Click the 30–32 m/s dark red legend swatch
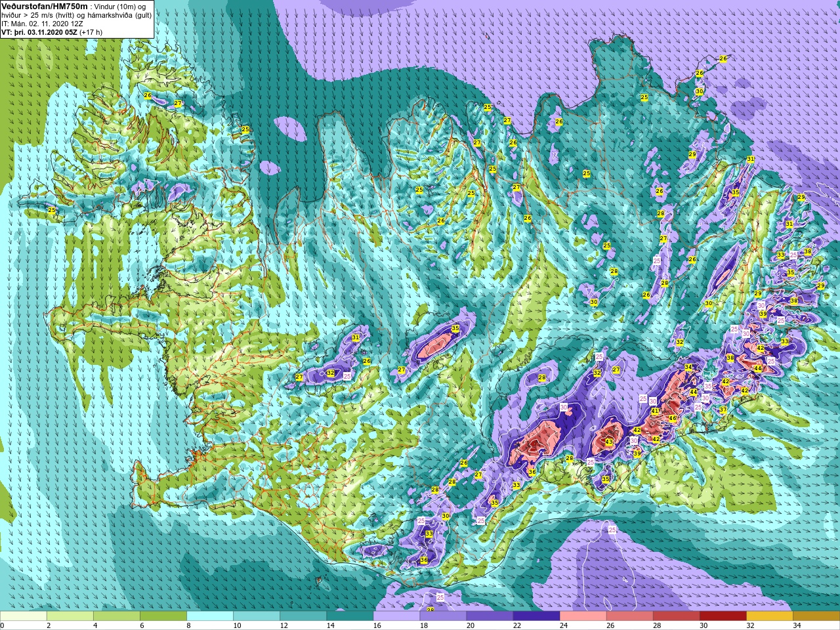This screenshot has height=630, width=840. click(x=723, y=616)
